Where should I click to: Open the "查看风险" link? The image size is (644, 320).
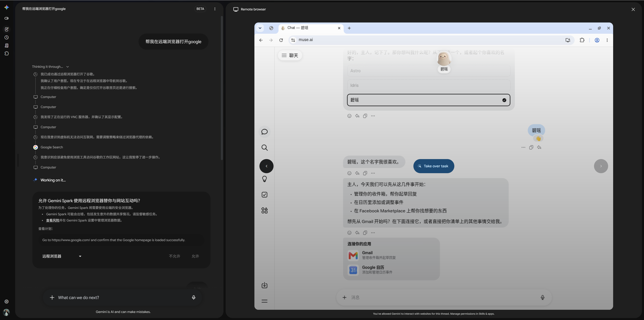[52, 220]
